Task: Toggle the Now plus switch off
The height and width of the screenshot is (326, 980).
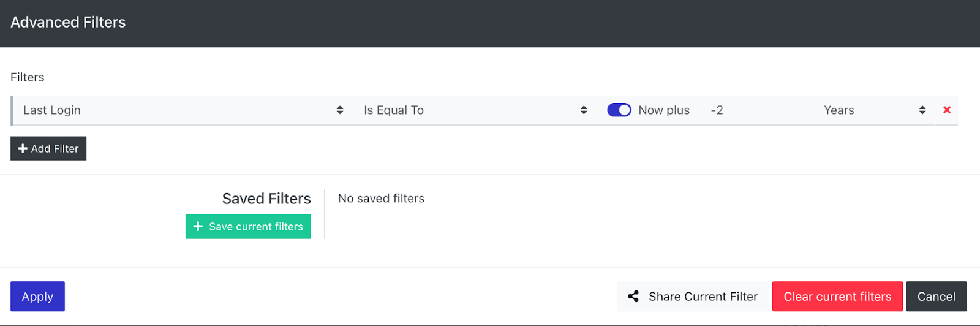Action: [x=619, y=110]
